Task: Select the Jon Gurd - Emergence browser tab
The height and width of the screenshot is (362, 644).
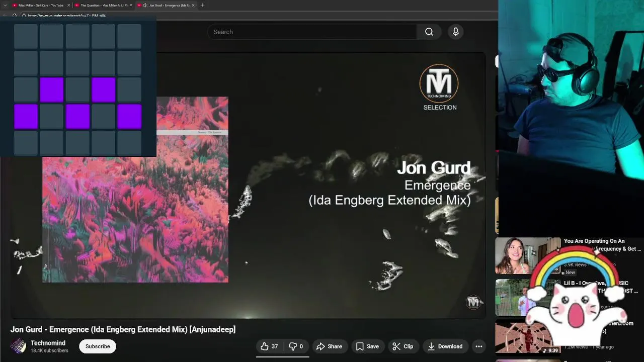Action: (x=166, y=5)
